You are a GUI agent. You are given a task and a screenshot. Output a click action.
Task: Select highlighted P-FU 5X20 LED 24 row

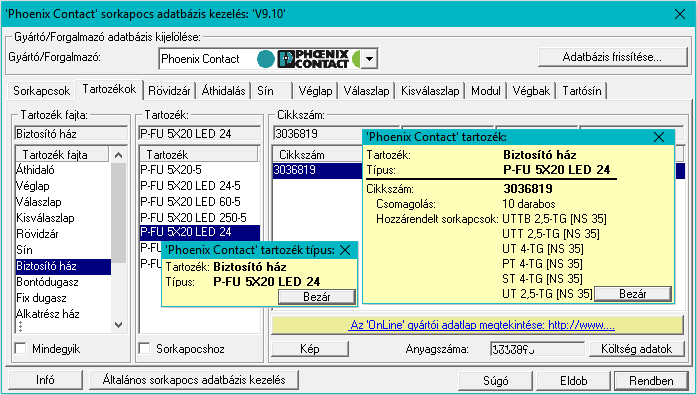200,232
